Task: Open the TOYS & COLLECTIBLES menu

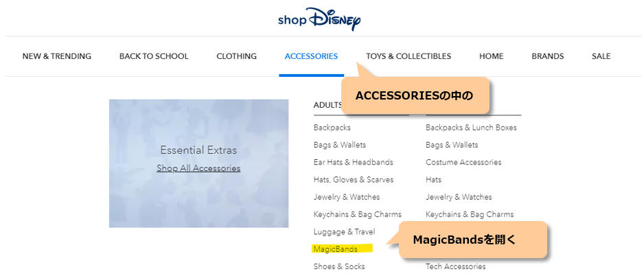Action: pyautogui.click(x=409, y=56)
